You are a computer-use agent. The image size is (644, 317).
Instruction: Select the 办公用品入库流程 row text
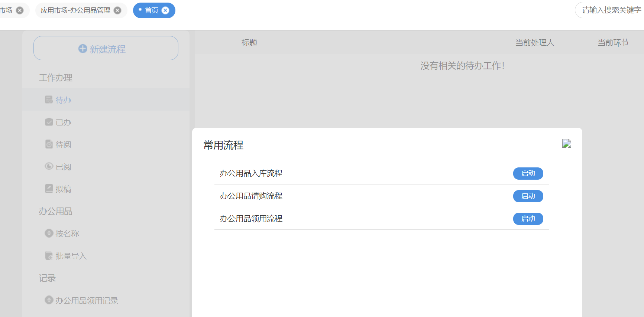click(251, 173)
